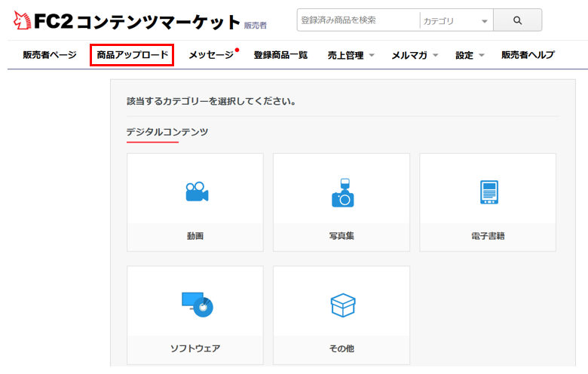
Task: Click the box icon for その他
Action: [342, 305]
